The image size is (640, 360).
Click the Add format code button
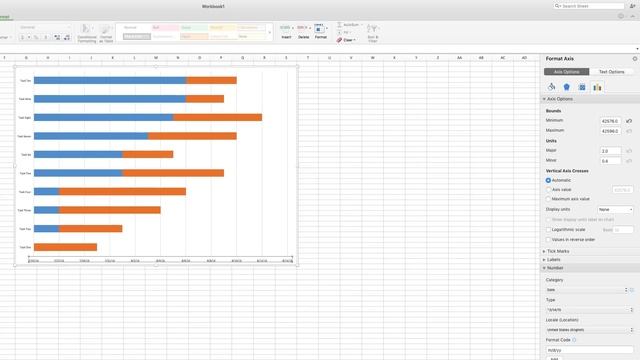pyautogui.click(x=554, y=358)
